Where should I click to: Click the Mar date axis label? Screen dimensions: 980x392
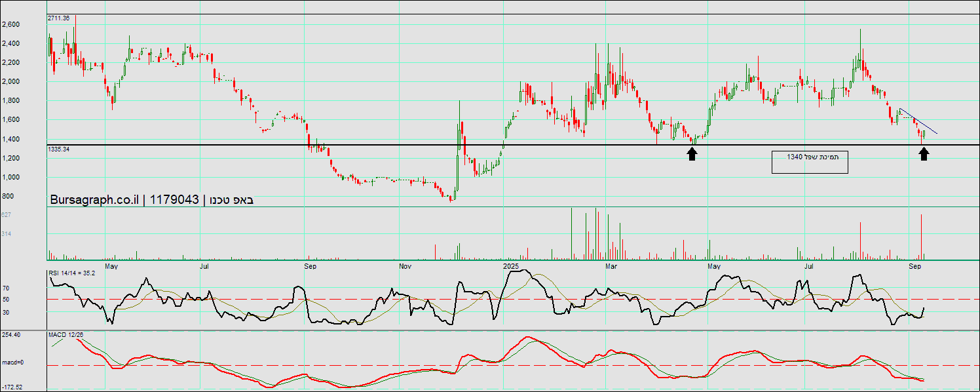[612, 267]
